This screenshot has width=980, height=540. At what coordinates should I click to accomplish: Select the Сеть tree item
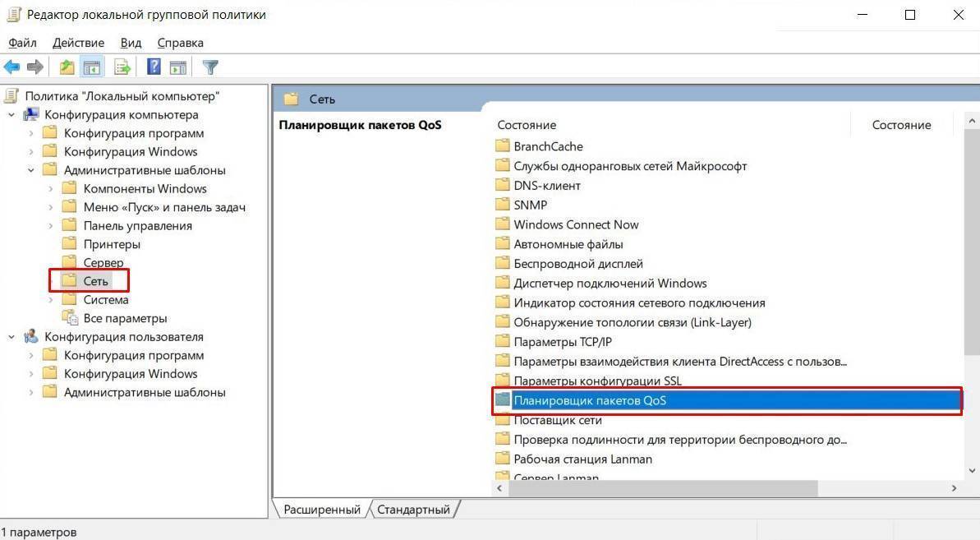[x=95, y=281]
